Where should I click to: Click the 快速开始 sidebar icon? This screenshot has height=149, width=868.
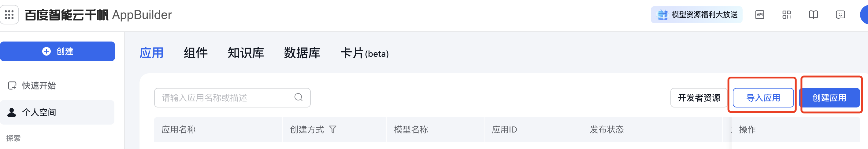tap(12, 86)
